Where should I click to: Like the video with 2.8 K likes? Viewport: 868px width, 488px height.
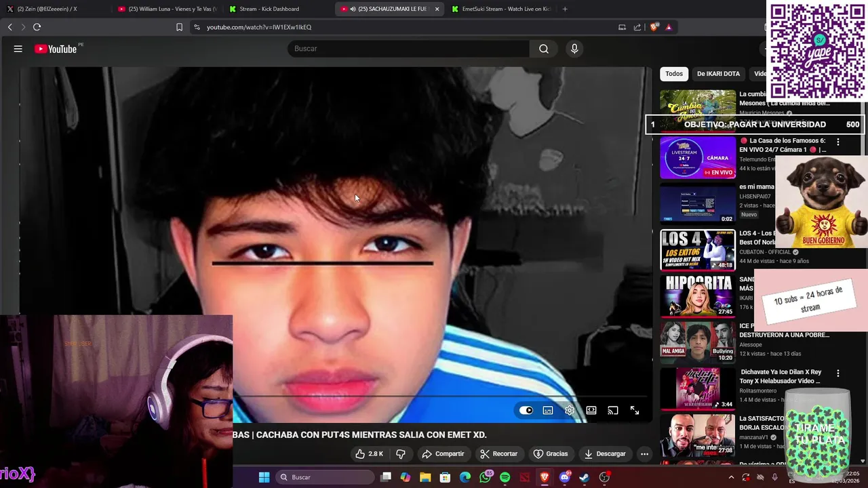(x=370, y=453)
